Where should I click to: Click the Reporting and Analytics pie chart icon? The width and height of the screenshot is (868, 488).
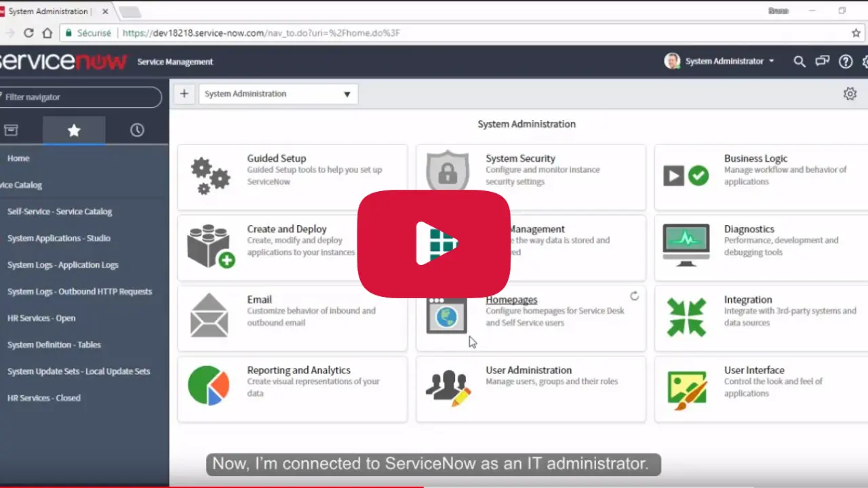click(208, 386)
